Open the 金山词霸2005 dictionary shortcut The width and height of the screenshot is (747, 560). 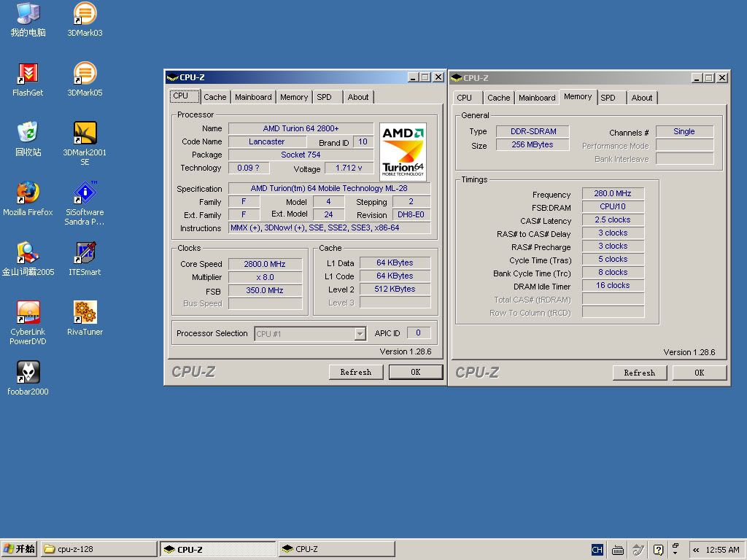[28, 259]
